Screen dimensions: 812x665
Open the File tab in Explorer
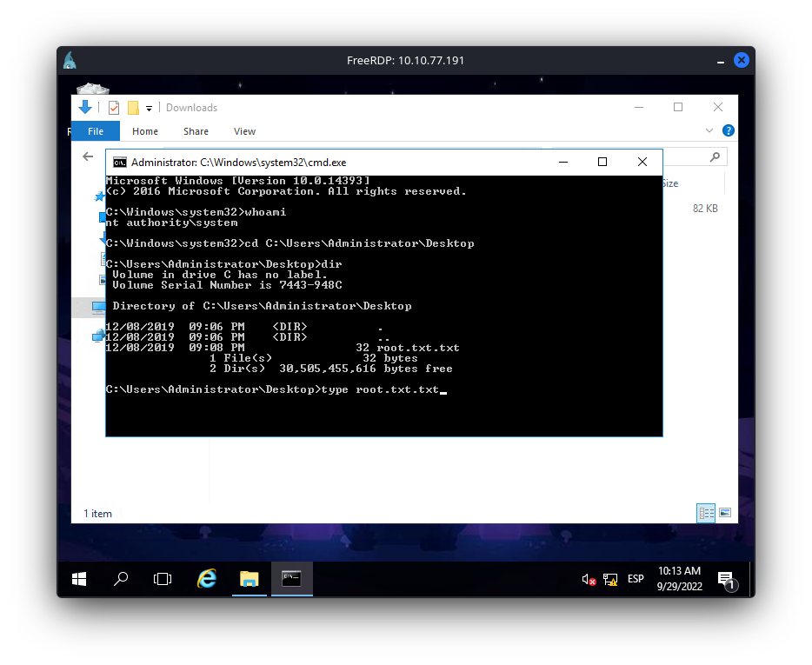tap(96, 131)
